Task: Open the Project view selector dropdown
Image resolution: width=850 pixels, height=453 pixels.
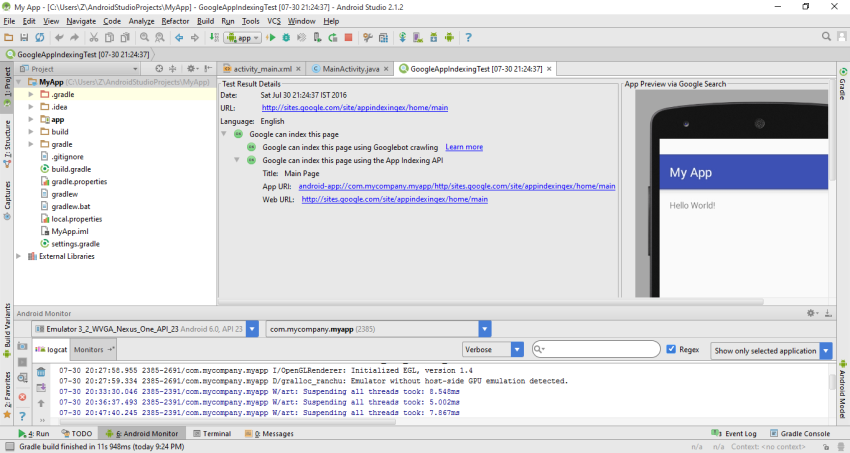Action: pos(79,69)
